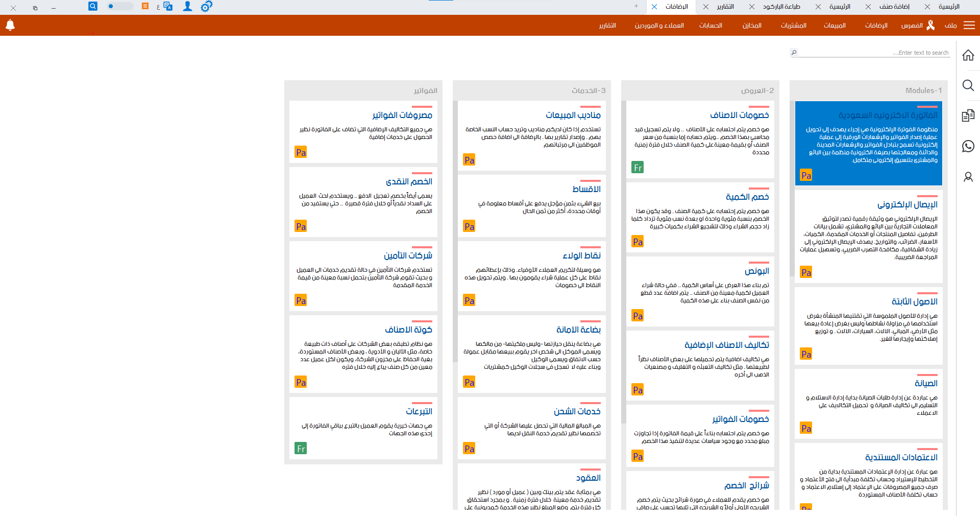Select the home icon in the right sidebar
The height and width of the screenshot is (516, 980).
(x=968, y=55)
